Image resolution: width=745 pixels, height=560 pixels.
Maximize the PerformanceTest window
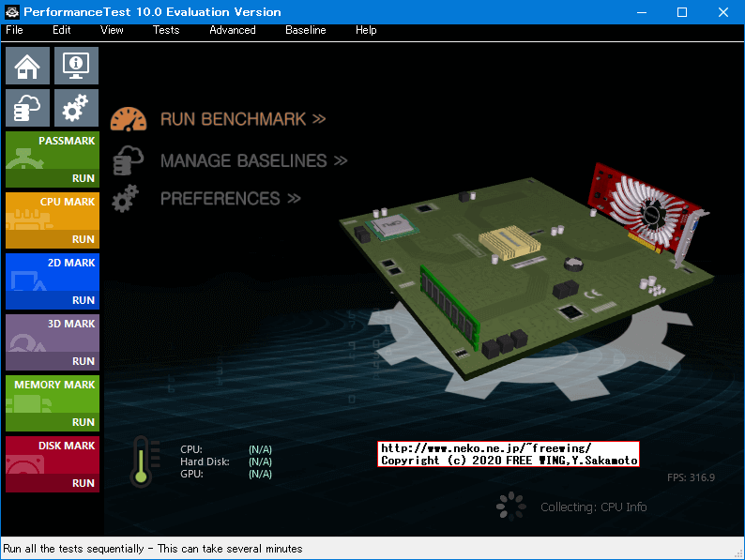coord(682,12)
